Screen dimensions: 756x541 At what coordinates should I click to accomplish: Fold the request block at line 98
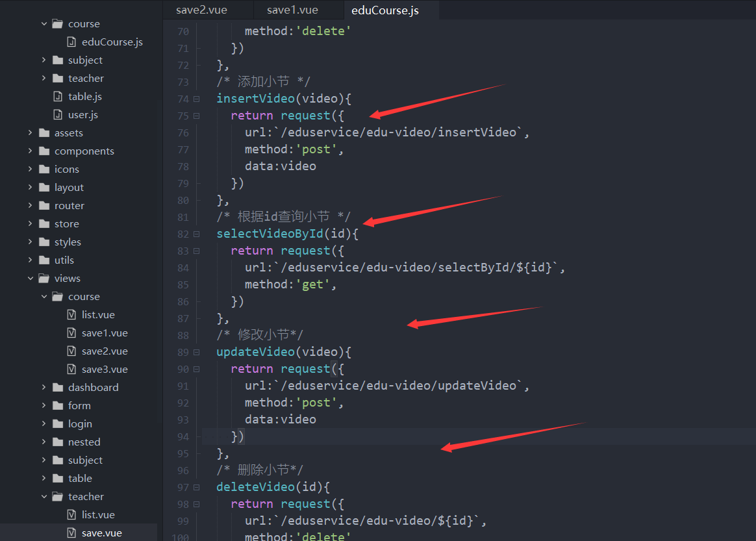pos(197,504)
